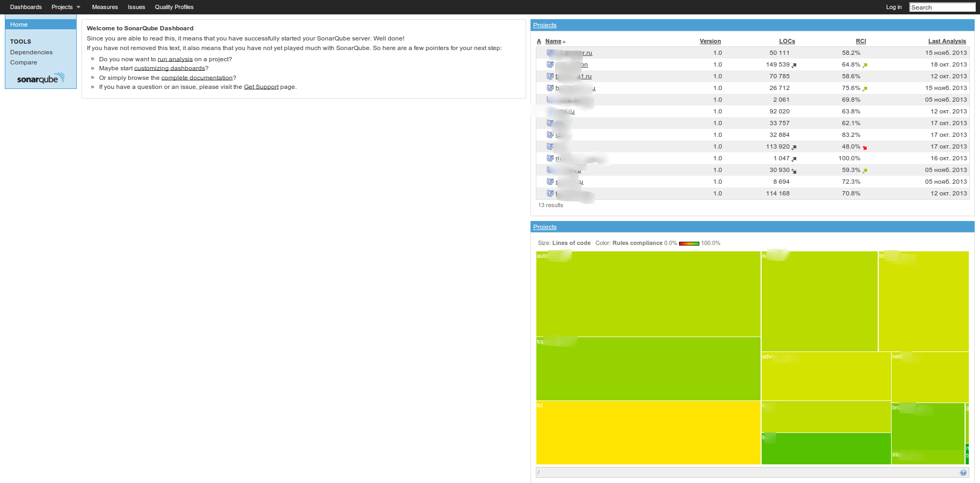Click the '18 окт. 2013' date cell
Screen dimensions: 980x483
click(x=949, y=64)
